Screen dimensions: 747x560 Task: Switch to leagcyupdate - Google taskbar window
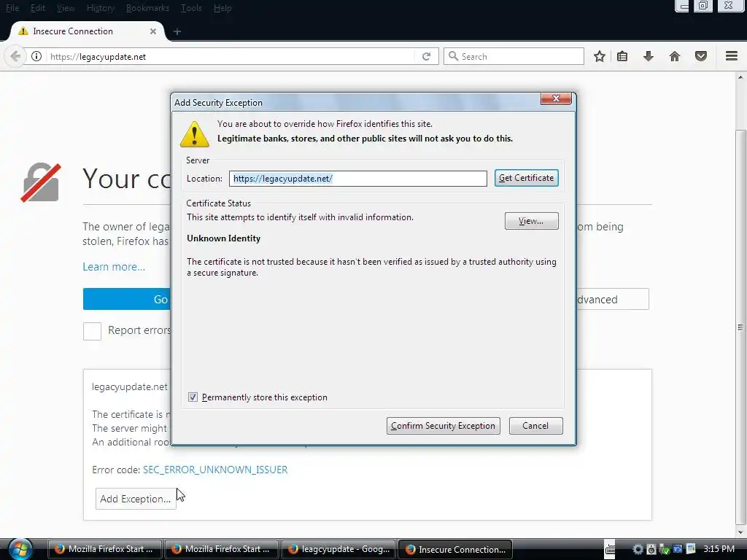pos(338,549)
